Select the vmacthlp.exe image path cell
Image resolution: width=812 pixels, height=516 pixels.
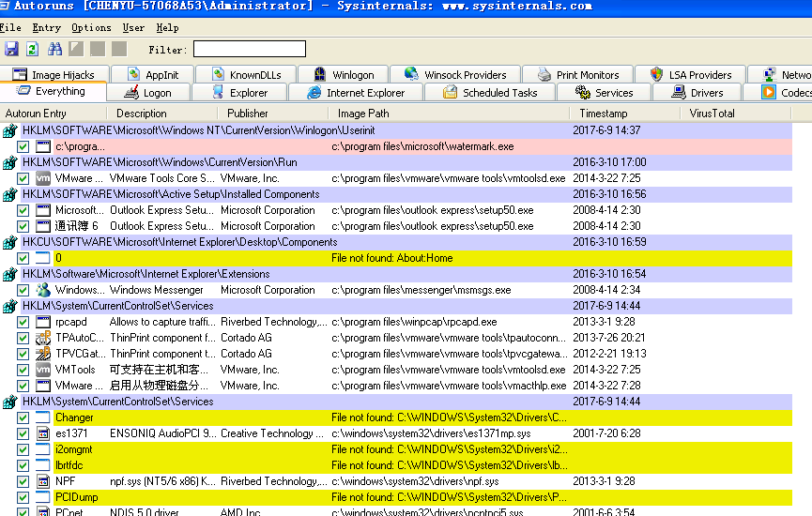[x=449, y=387]
